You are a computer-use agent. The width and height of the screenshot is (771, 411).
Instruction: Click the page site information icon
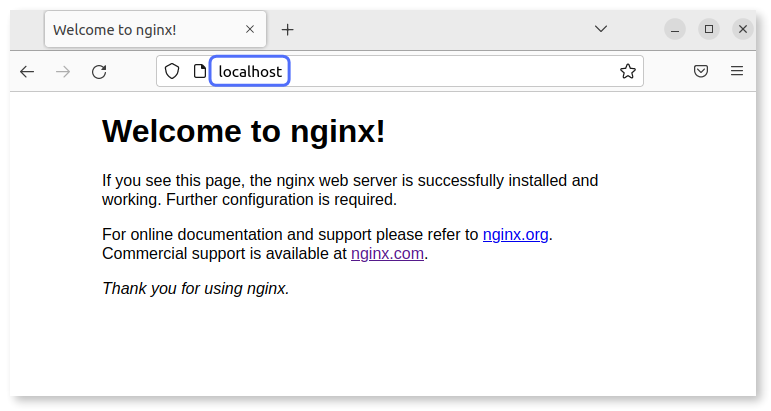pyautogui.click(x=200, y=71)
